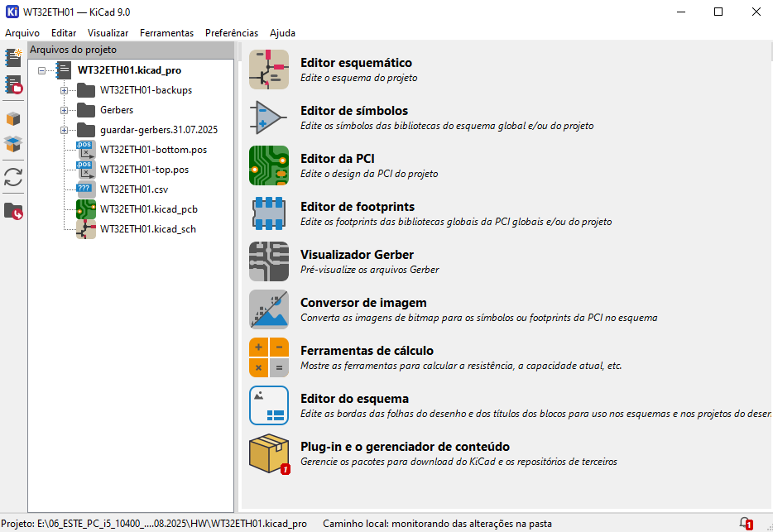Archive project files using box icon
The width and height of the screenshot is (773, 532).
[13, 119]
